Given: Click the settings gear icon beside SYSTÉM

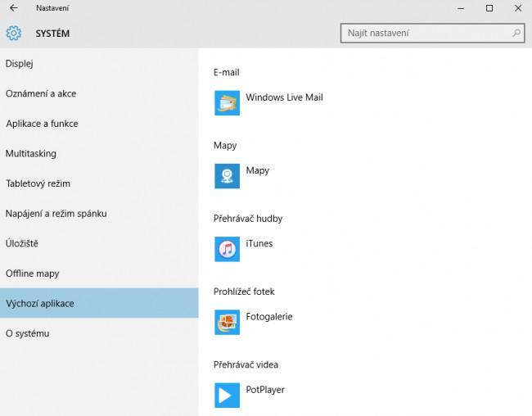Looking at the screenshot, I should [14, 34].
